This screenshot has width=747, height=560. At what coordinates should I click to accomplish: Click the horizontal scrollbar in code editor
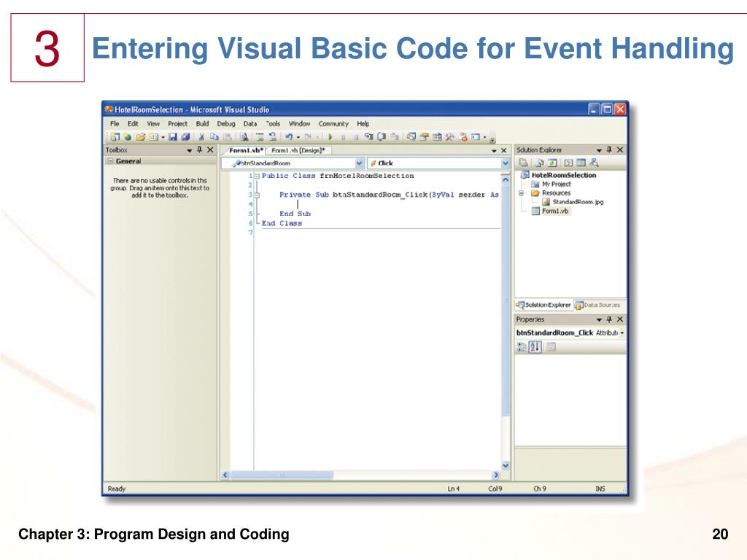[282, 475]
